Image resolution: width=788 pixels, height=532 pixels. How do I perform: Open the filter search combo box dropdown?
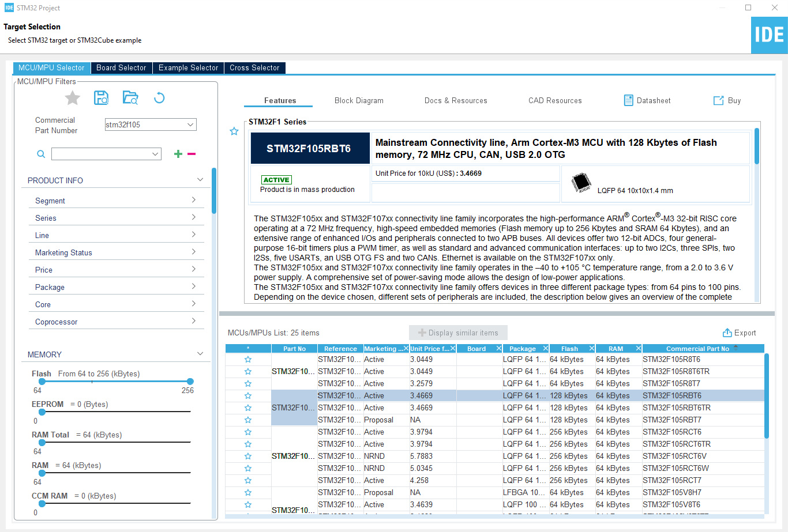click(x=155, y=154)
